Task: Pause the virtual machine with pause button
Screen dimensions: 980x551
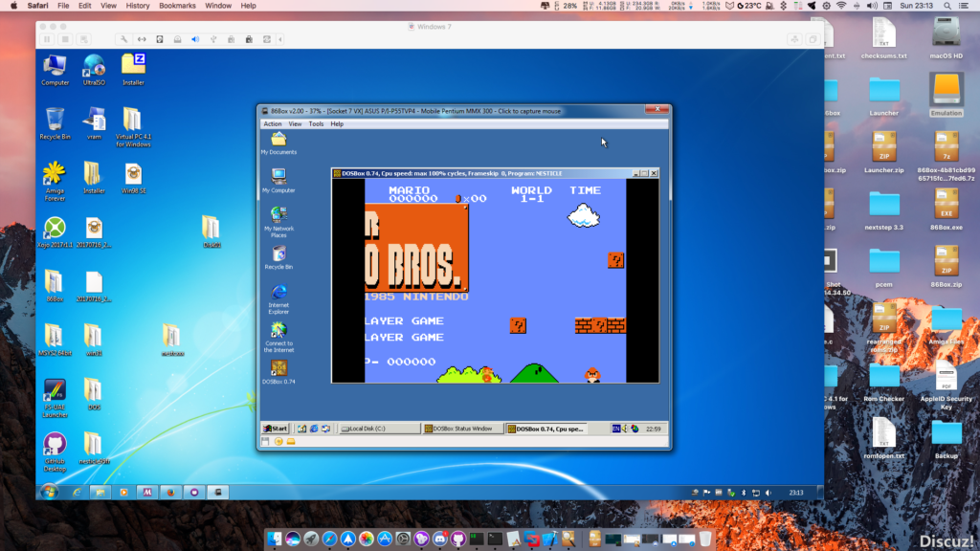Action: (x=47, y=39)
